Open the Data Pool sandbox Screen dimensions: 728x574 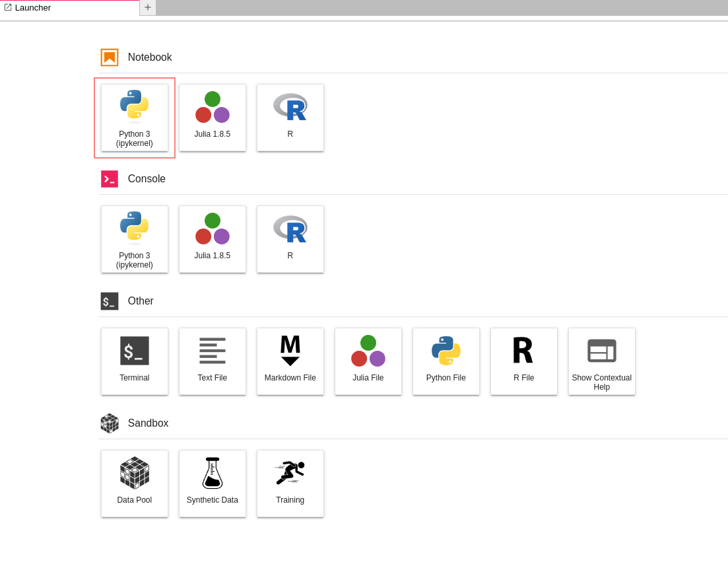[135, 484]
